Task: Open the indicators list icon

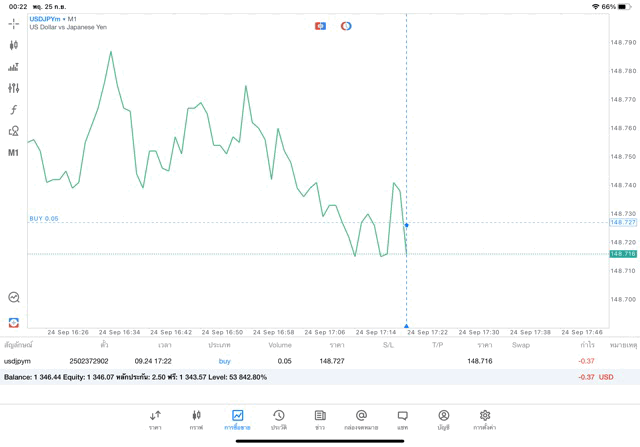Action: point(14,67)
